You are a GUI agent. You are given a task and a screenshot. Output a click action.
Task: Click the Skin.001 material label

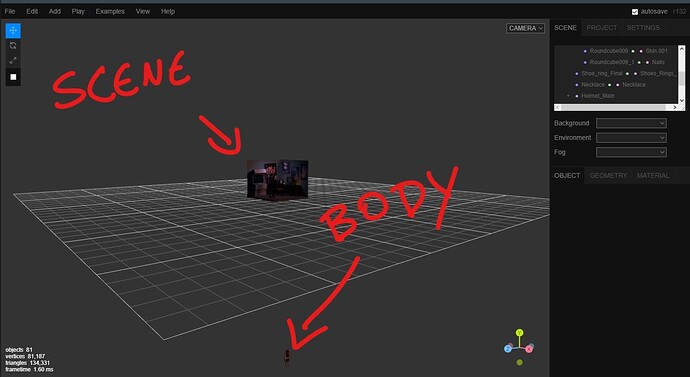coord(657,51)
